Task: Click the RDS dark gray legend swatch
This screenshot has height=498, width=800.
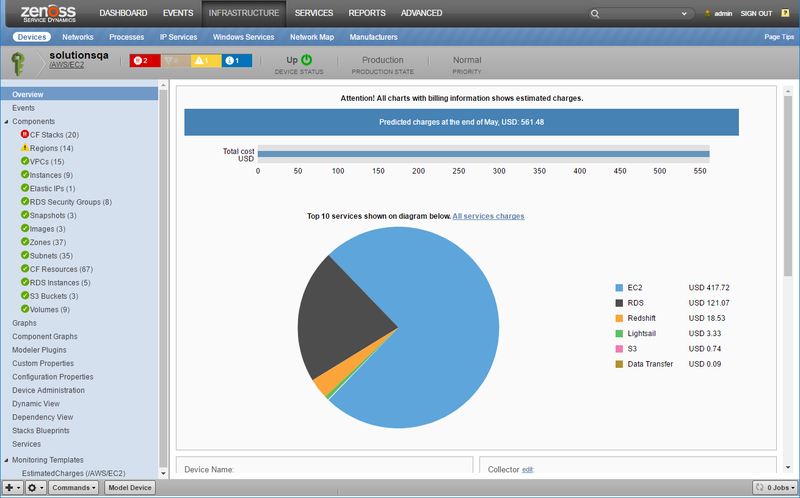Action: [619, 303]
